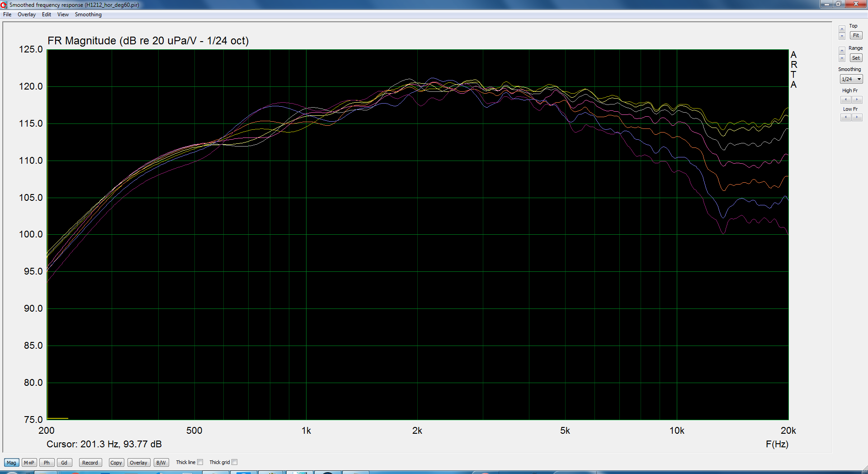Click the cursor readout text '201.3 Hz, 93.77 dB'

pos(121,444)
